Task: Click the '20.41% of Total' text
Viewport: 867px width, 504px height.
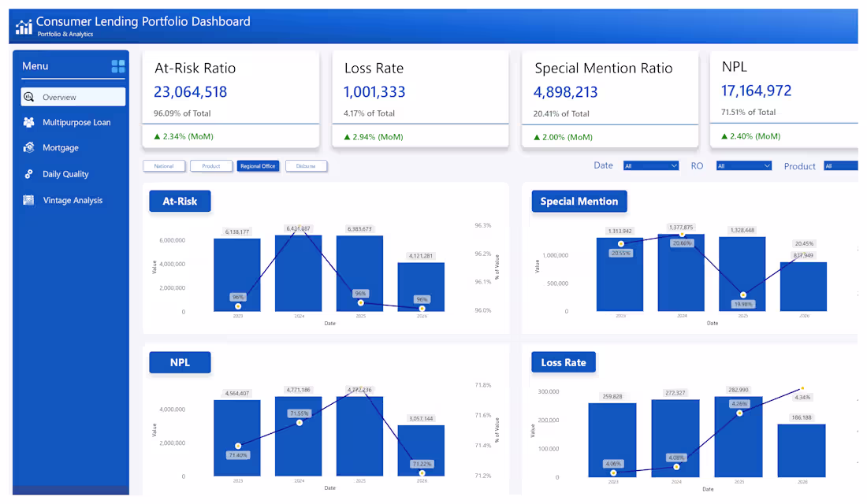Action: (x=561, y=114)
